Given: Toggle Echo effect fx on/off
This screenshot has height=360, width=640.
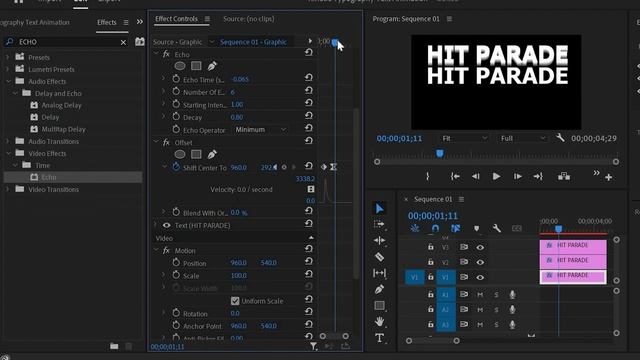Looking at the screenshot, I should 166,54.
